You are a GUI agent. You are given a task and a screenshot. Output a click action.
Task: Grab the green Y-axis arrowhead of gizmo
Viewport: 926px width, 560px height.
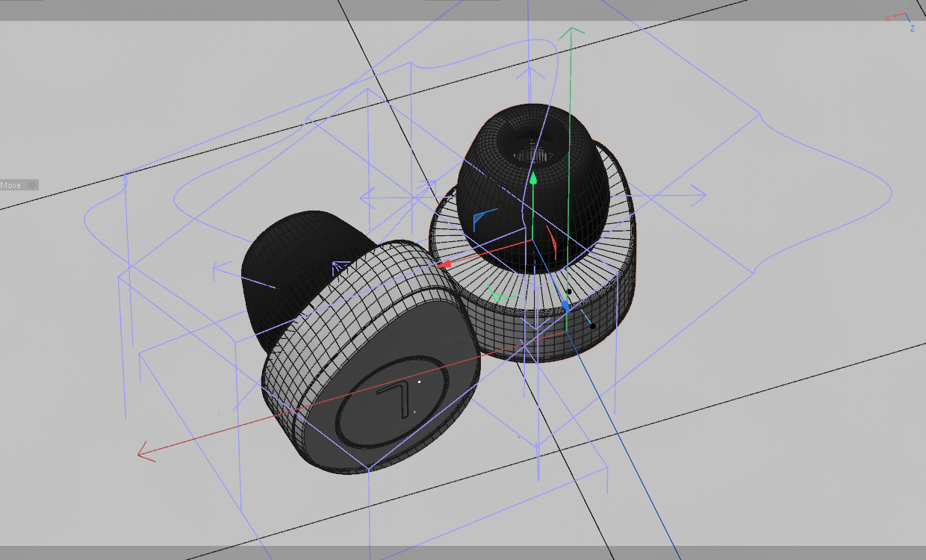tap(533, 178)
